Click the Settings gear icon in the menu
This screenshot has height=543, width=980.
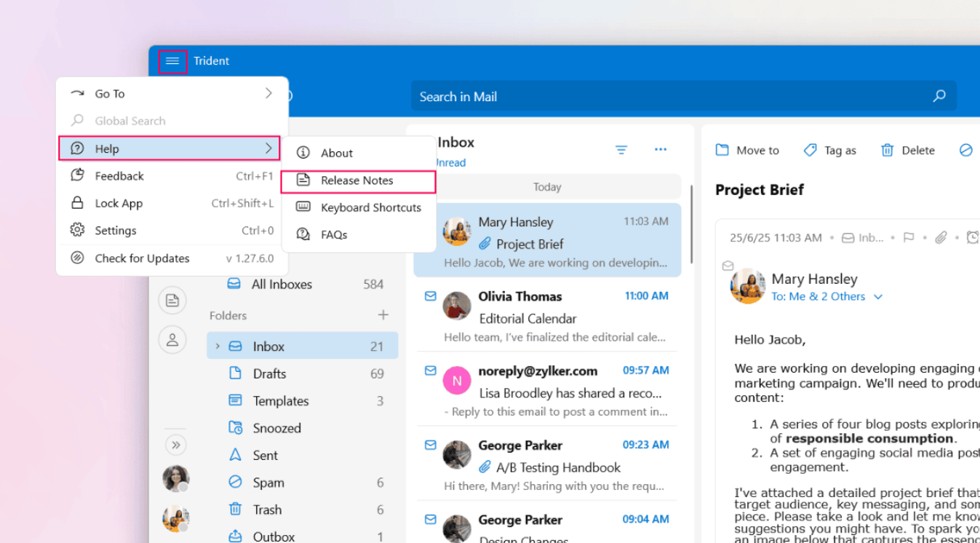[77, 230]
